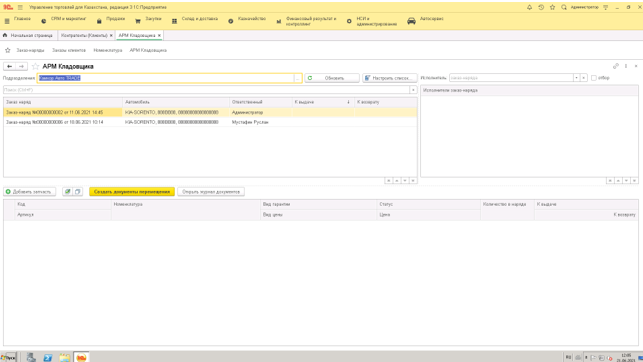
Task: Open the Подразделение selection ellipsis button
Action: coord(298,78)
